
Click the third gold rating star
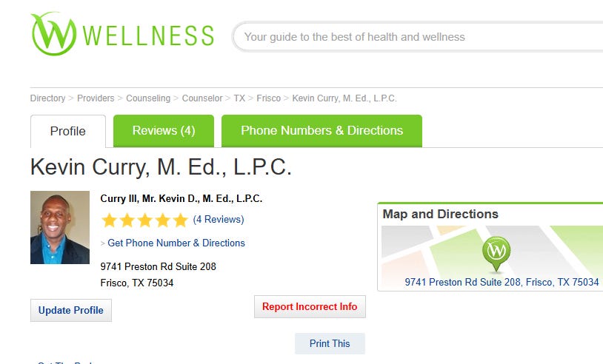[x=144, y=220]
